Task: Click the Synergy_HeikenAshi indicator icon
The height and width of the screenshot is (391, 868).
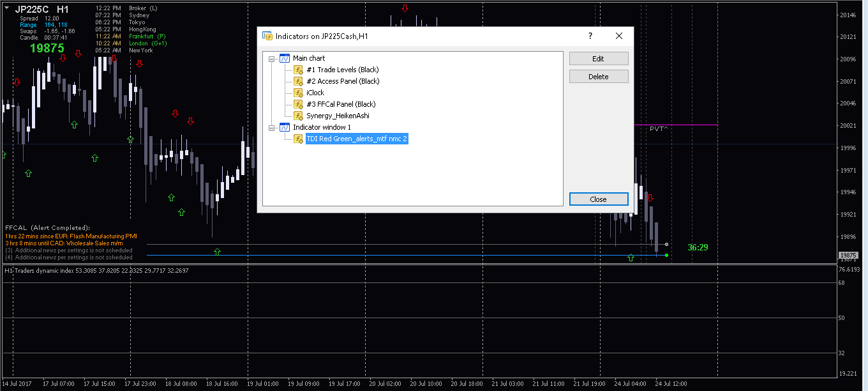Action: click(298, 116)
